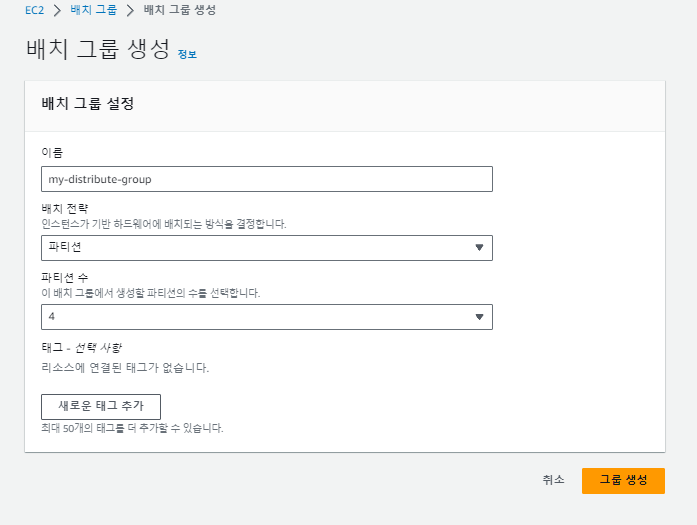Open the 파티션 수 dropdown showing 4
Screen dimensions: 697x525
[x=267, y=317]
